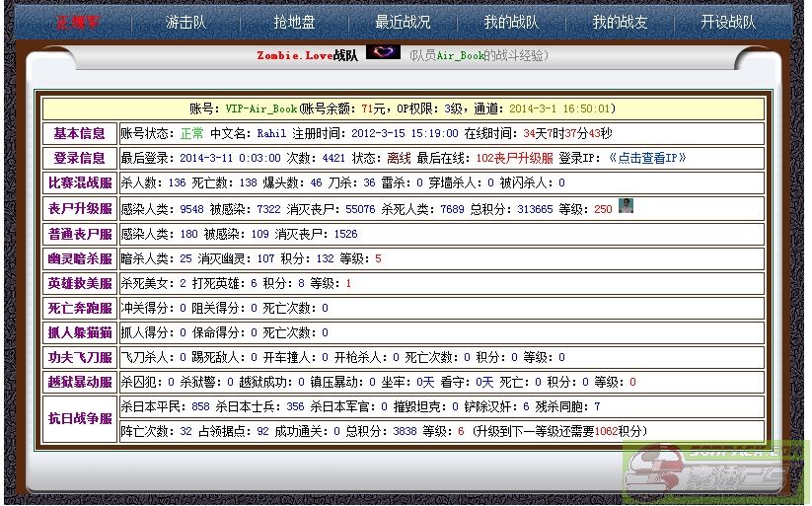The image size is (812, 506).
Task: View the 最近战况 page
Action: coord(403,22)
